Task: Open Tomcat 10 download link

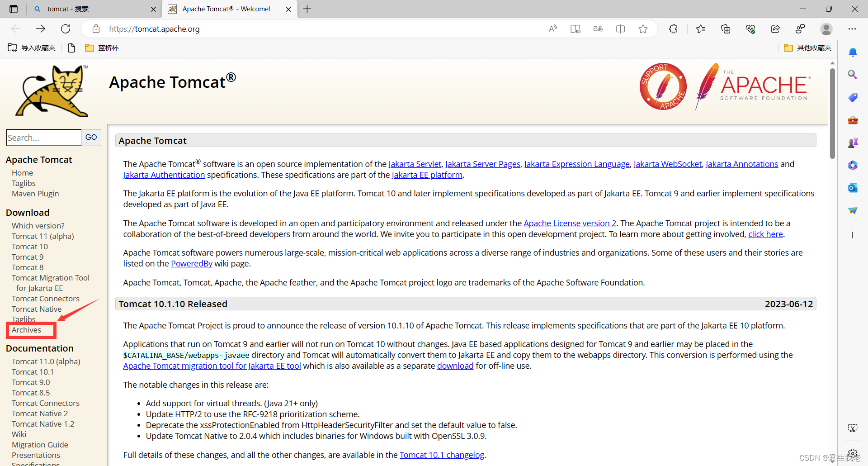Action: 30,247
